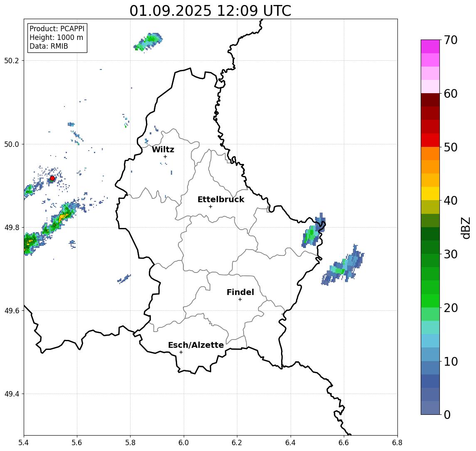Click the green radar echo at top near 5.9°E
Viewport: 476px width, 451px height.
point(148,42)
